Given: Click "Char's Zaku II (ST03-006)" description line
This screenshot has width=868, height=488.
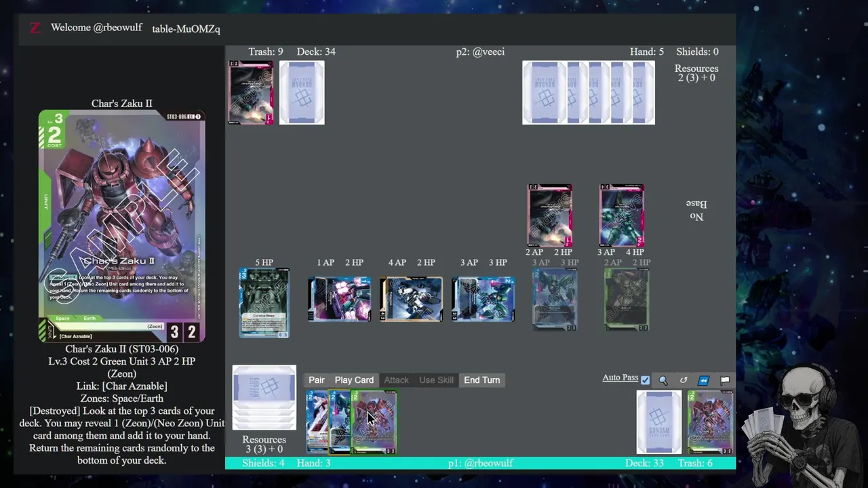Looking at the screenshot, I should [122, 349].
